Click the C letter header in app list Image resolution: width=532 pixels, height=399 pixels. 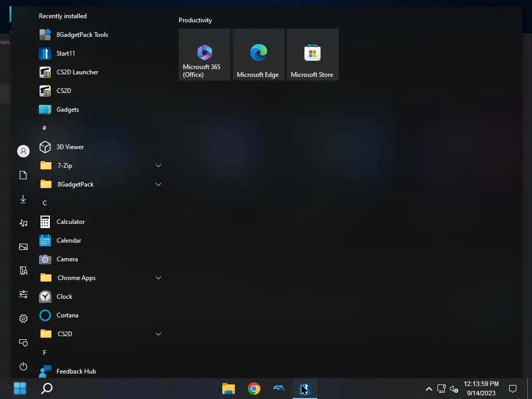pyautogui.click(x=45, y=203)
